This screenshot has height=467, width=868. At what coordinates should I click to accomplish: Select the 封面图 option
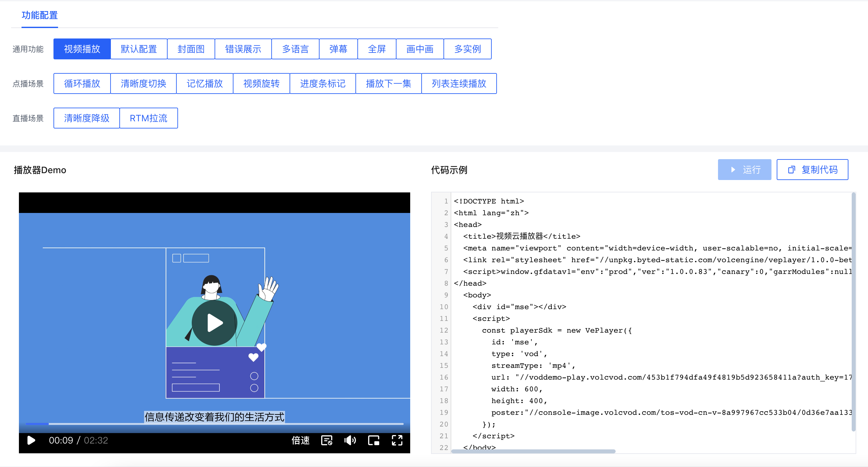(x=191, y=49)
